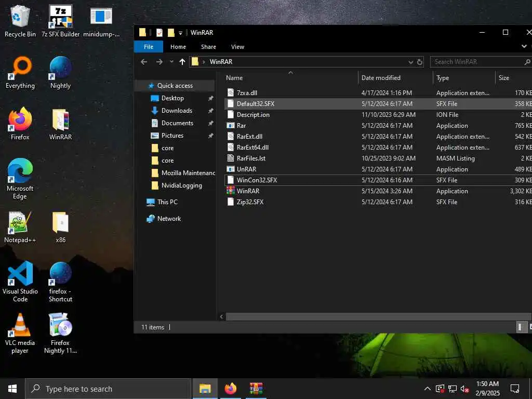Open Downloads in the navigation pane

coord(177,111)
